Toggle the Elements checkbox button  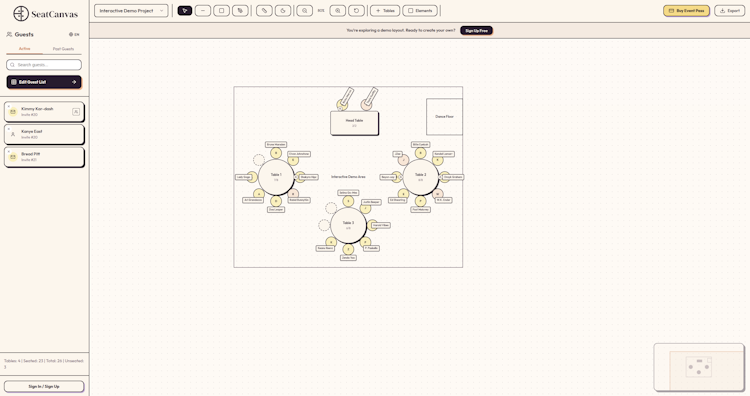pos(420,11)
